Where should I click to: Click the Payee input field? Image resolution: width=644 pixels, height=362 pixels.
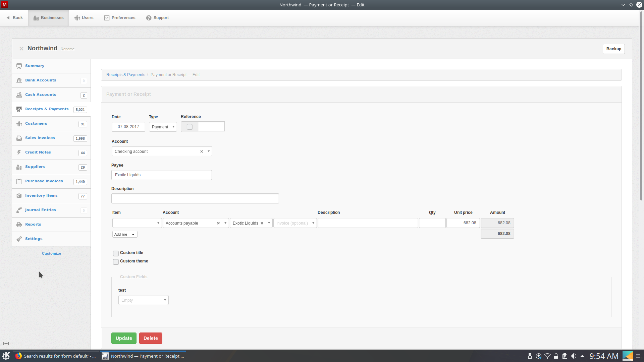pos(161,175)
